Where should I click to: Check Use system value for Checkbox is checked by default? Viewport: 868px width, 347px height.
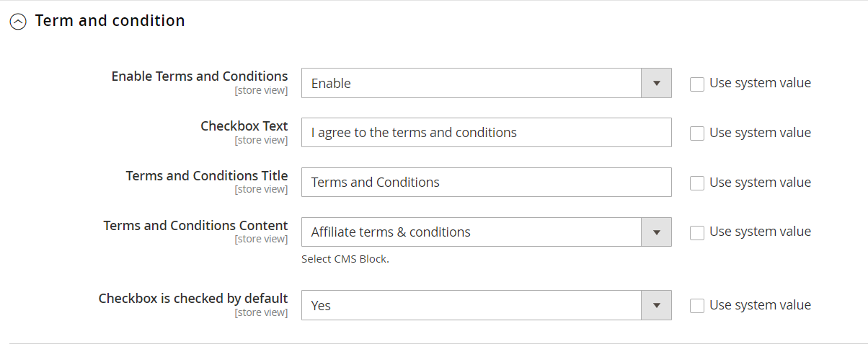(x=697, y=306)
